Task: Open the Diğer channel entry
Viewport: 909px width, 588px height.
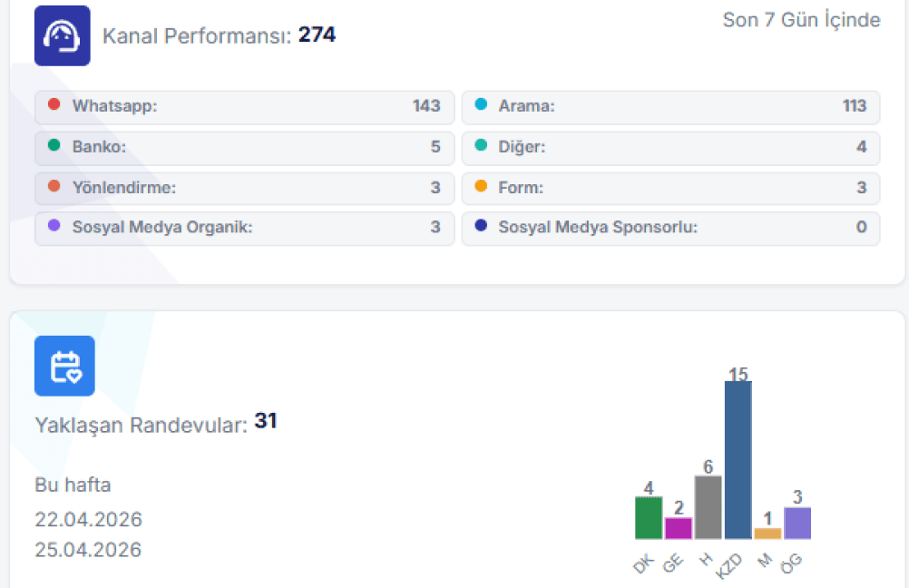Action: 670,147
